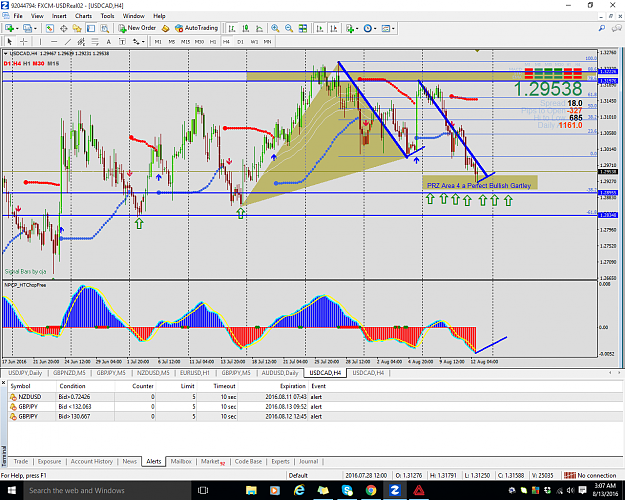Expand the Periods dropdown arrow

tap(375, 29)
